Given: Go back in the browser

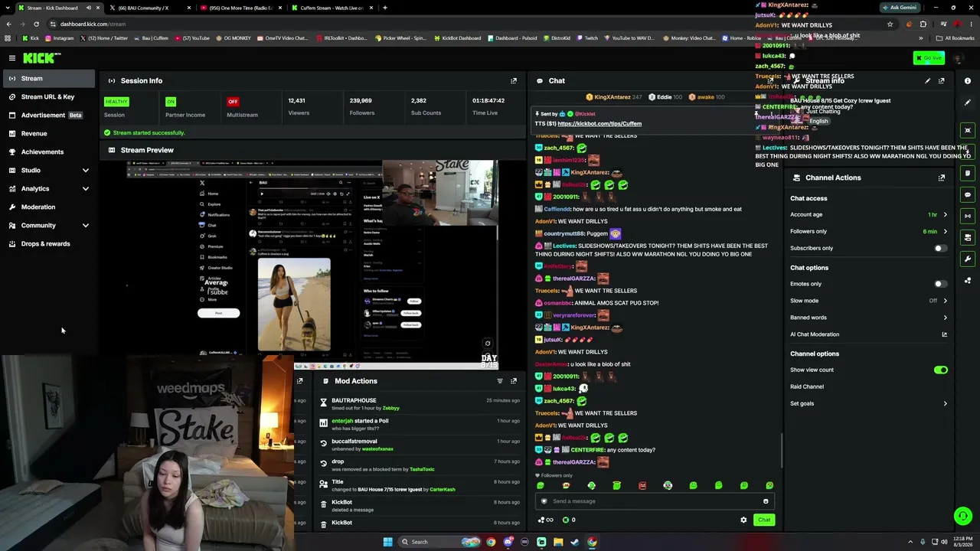Looking at the screenshot, I should click(8, 24).
